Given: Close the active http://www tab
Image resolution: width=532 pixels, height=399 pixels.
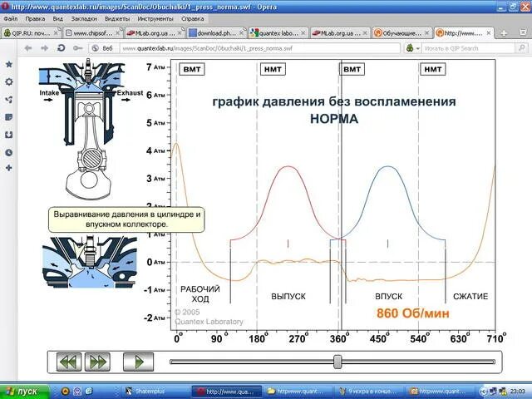Looking at the screenshot, I should (x=489, y=33).
